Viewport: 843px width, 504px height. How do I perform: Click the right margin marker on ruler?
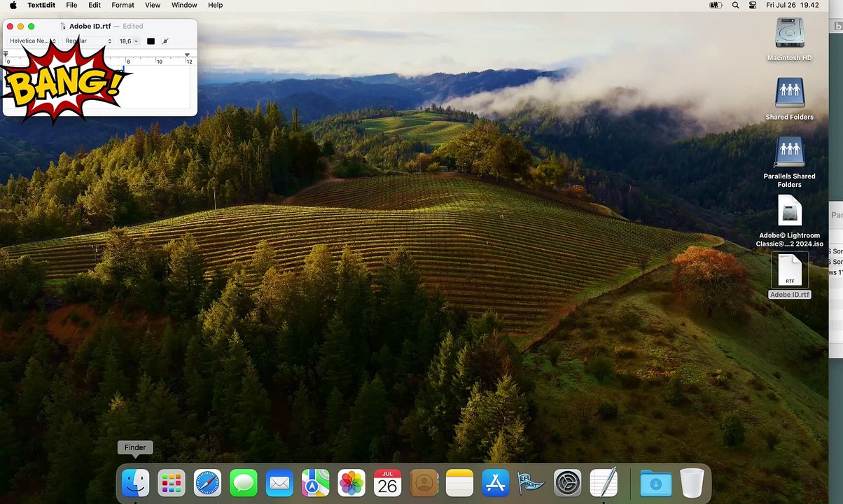pos(187,55)
